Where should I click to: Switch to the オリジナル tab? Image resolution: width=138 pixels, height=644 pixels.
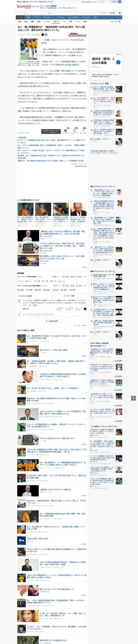(60, 17)
